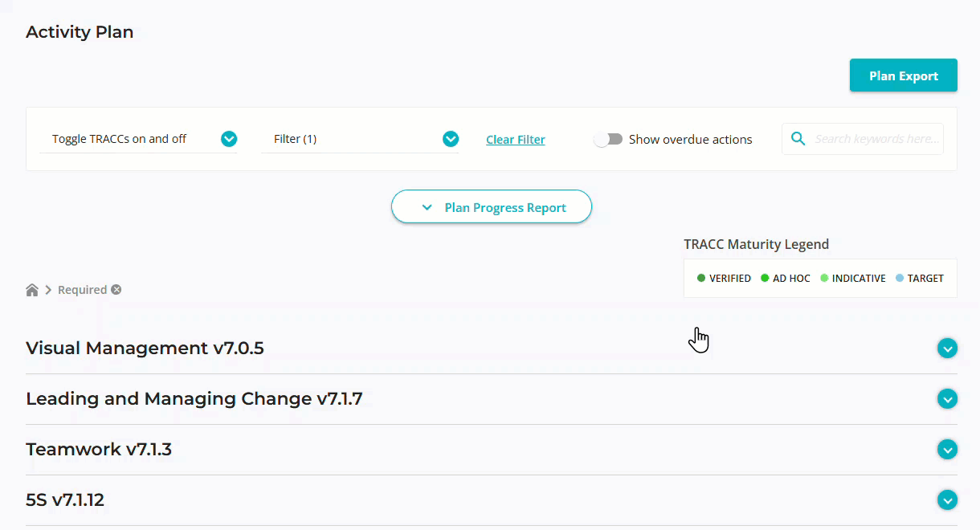This screenshot has width=980, height=530.
Task: Expand the Leading and Managing Change section
Action: tap(947, 399)
